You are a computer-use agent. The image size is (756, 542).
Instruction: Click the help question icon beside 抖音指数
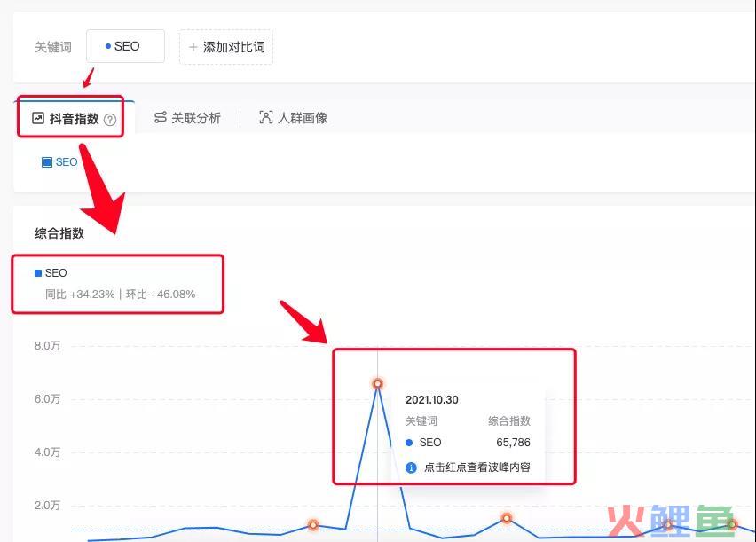[x=110, y=120]
